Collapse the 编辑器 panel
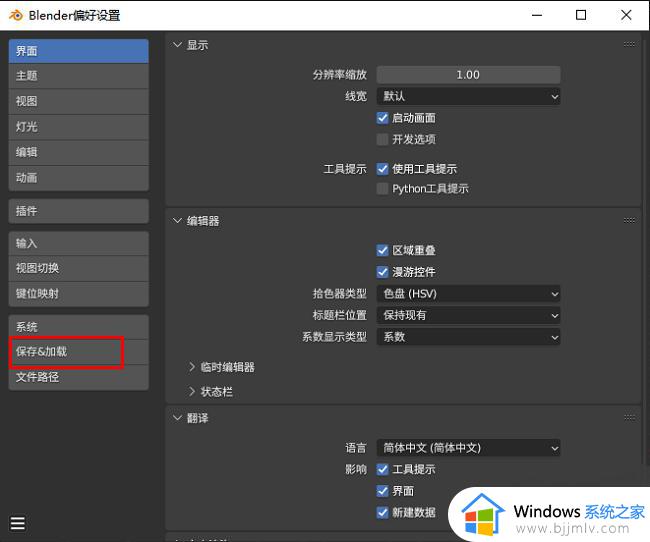Viewport: 650px width, 542px height. pos(177,221)
